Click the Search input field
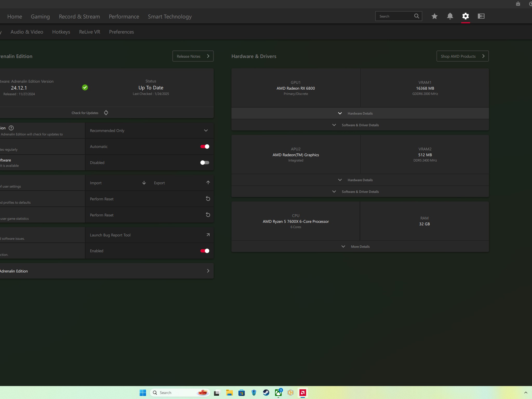The height and width of the screenshot is (399, 532). coord(394,16)
